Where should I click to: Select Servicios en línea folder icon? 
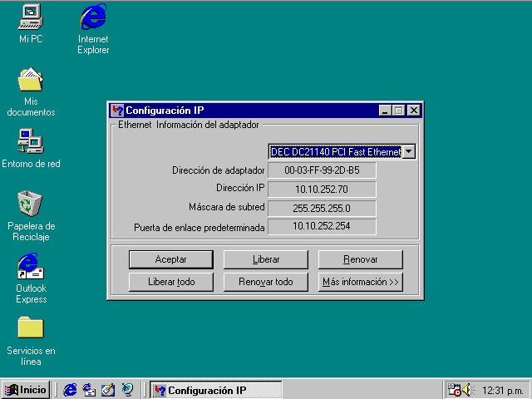point(31,328)
